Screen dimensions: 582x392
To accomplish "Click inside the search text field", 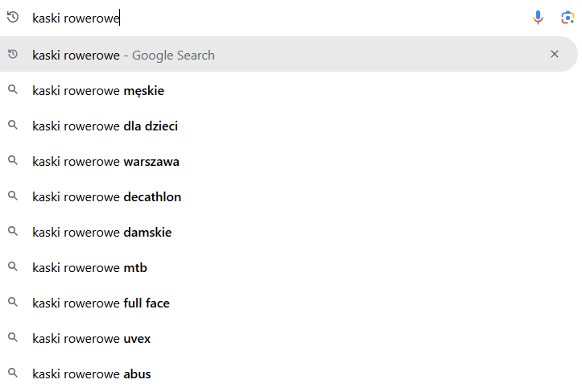I will click(x=279, y=18).
